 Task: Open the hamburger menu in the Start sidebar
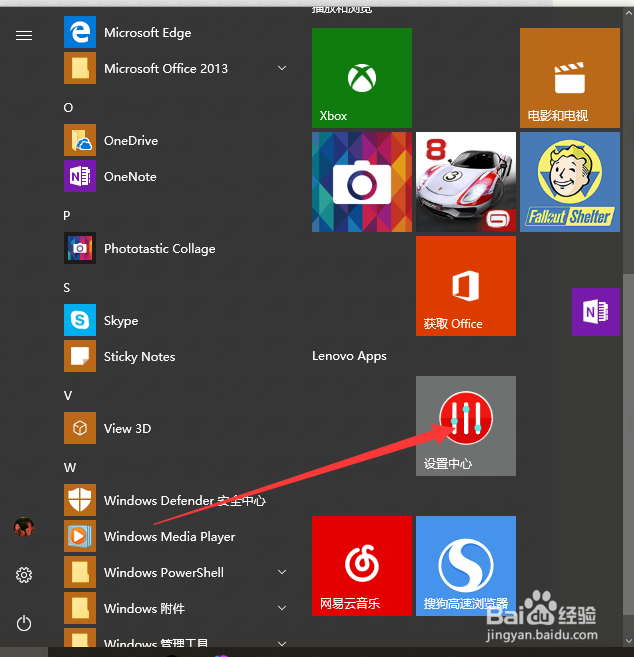coord(24,36)
